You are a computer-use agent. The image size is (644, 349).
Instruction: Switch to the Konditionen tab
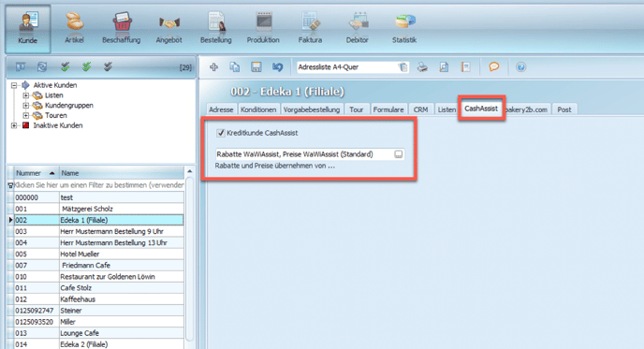(258, 109)
